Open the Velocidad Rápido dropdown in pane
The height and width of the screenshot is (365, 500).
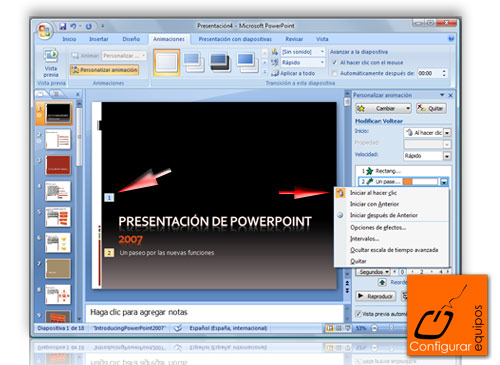447,156
